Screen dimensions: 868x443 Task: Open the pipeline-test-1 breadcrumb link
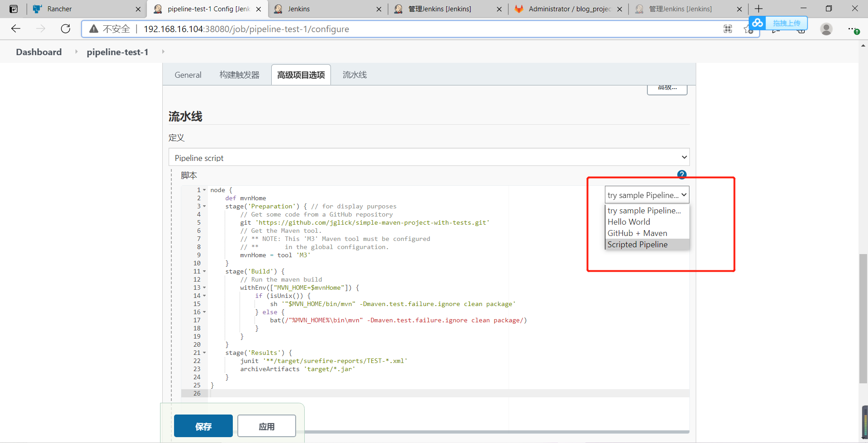pyautogui.click(x=118, y=52)
